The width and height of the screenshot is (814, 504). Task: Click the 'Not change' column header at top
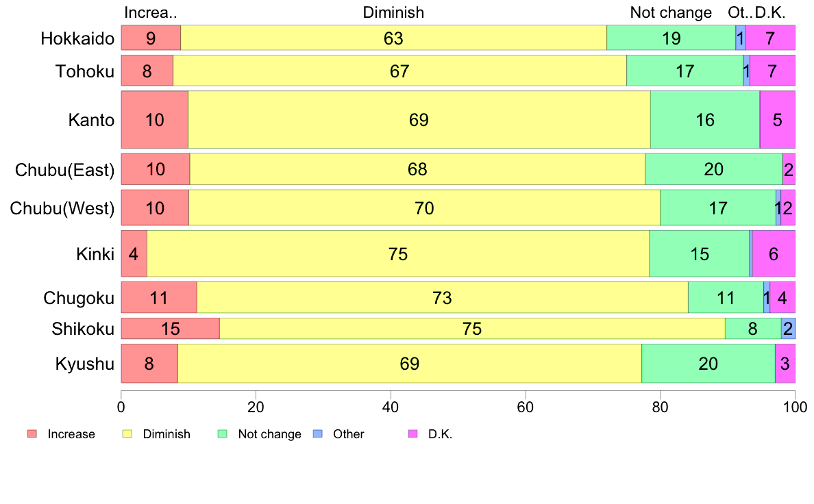[x=671, y=12]
